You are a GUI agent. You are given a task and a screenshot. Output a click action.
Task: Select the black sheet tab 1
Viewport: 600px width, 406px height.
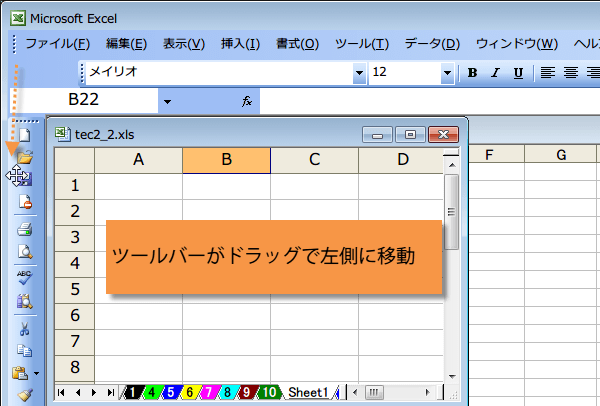point(132,392)
